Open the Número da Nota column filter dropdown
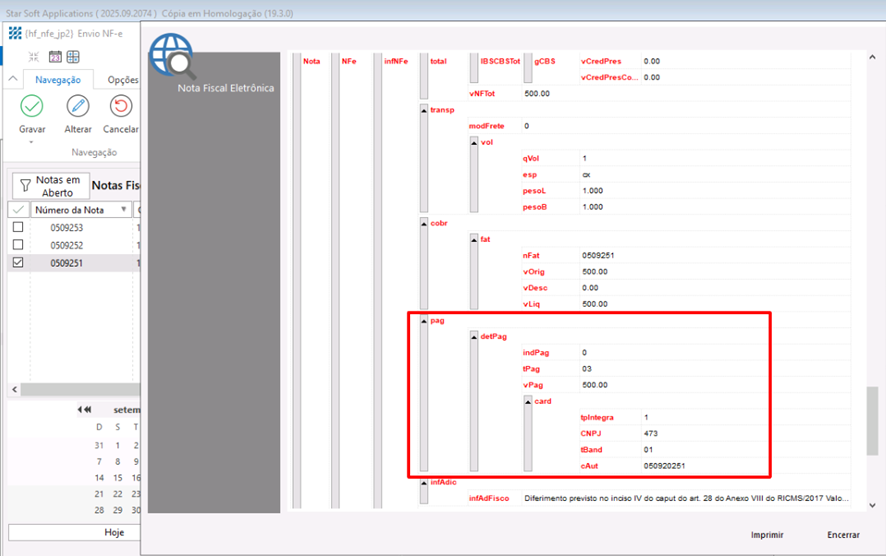886x556 pixels. (124, 210)
